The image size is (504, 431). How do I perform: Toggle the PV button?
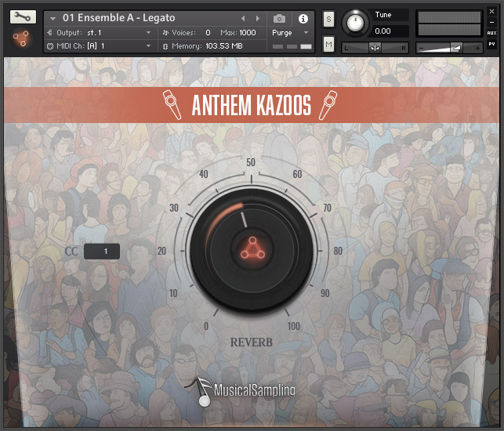(491, 44)
